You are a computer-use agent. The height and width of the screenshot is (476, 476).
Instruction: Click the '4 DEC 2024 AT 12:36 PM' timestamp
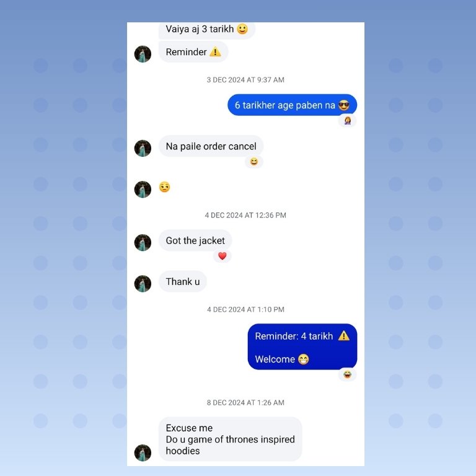coord(245,215)
